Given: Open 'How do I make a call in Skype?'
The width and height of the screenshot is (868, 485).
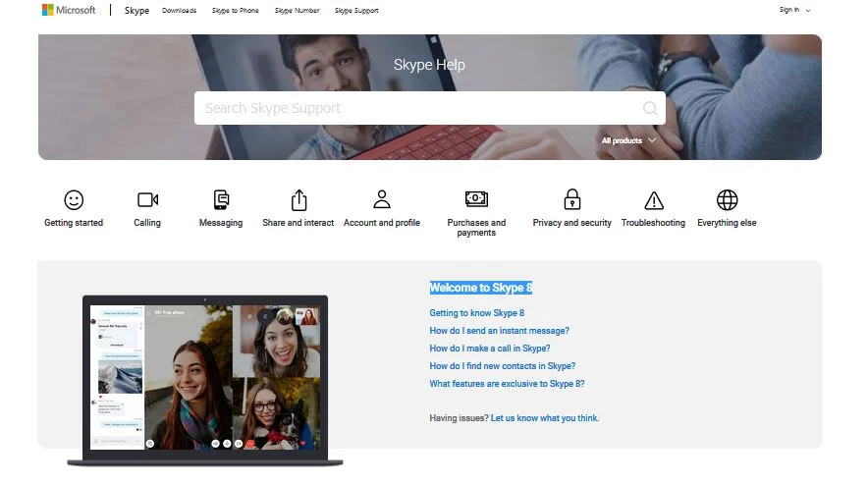Looking at the screenshot, I should (x=490, y=349).
